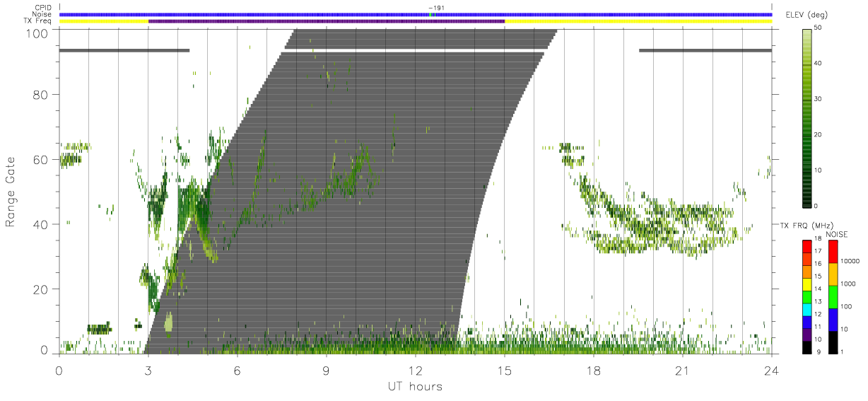Click the 3 tick on UT hours axis

(x=148, y=370)
